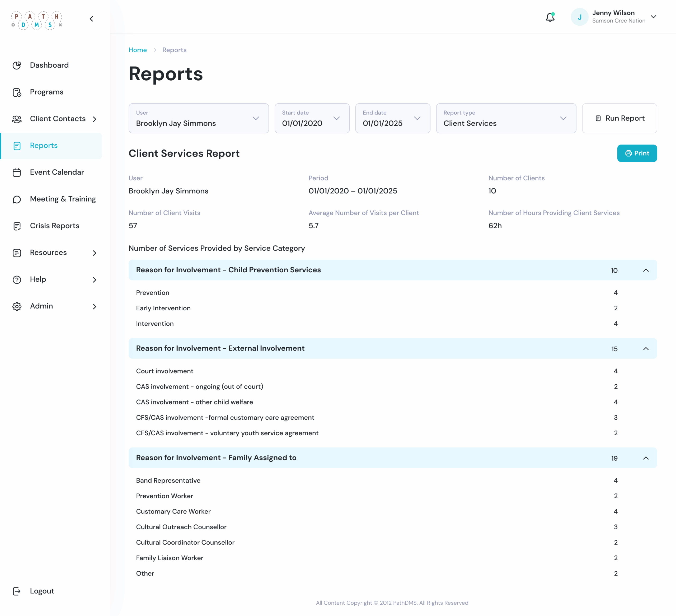Click Logout in the sidebar
This screenshot has width=676, height=616.
[42, 591]
